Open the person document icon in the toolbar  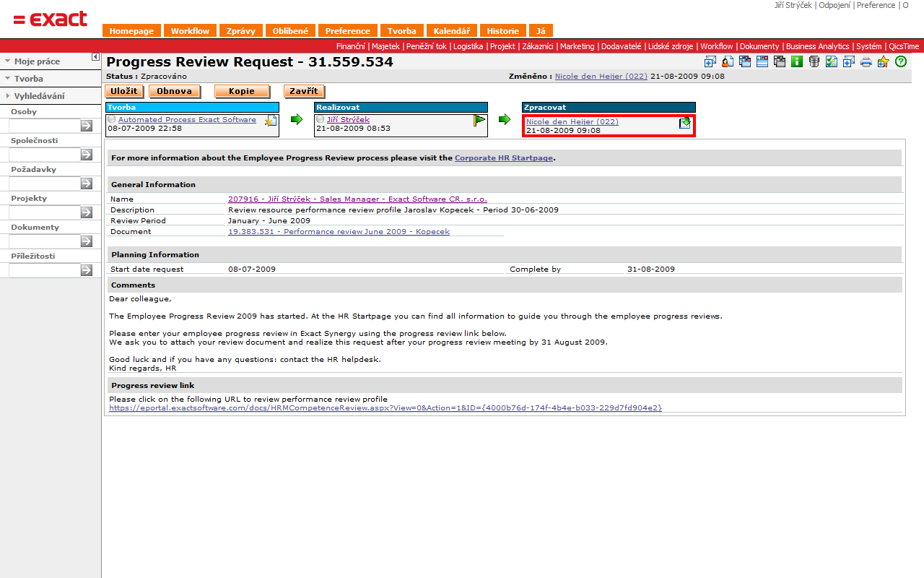pyautogui.click(x=728, y=61)
